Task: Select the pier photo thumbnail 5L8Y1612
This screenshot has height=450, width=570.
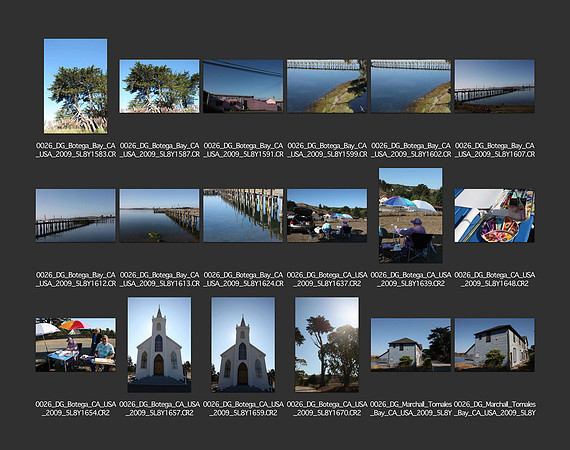Action: (76, 216)
